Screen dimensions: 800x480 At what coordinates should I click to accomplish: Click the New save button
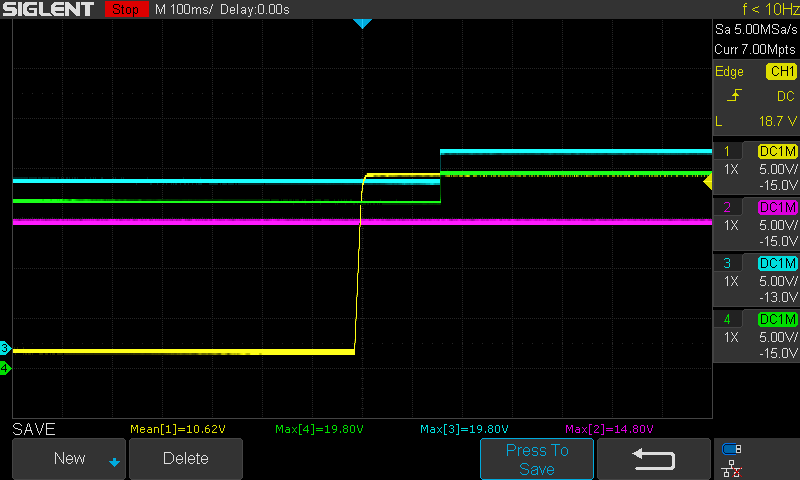tap(69, 458)
